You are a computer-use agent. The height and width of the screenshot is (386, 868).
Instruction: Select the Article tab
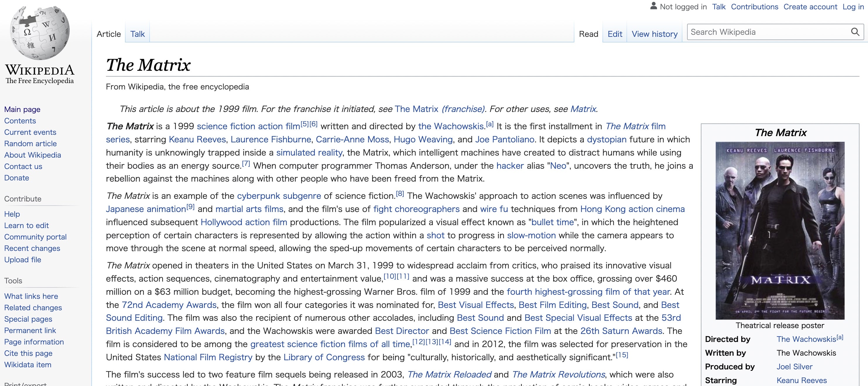point(109,34)
